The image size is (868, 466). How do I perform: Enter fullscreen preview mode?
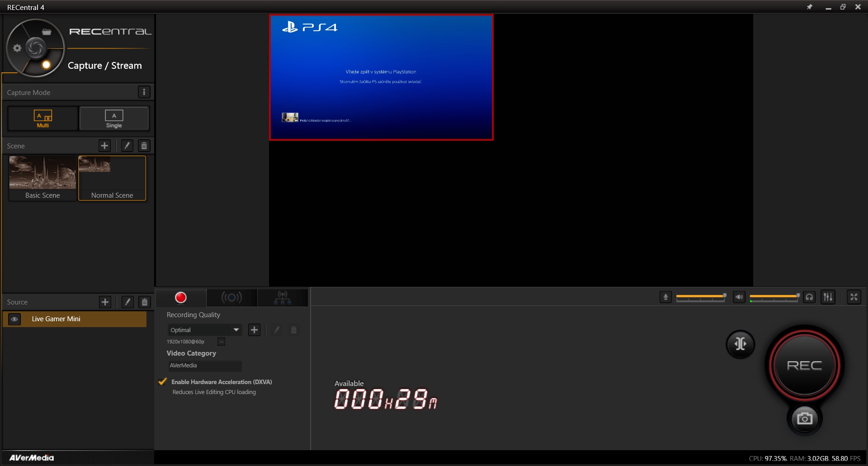click(x=854, y=297)
